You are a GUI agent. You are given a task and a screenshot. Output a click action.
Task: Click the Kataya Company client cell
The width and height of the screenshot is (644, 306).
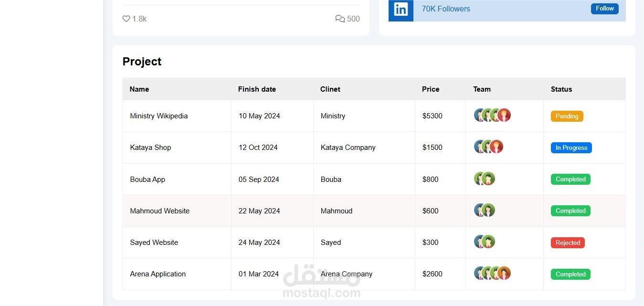[348, 148]
